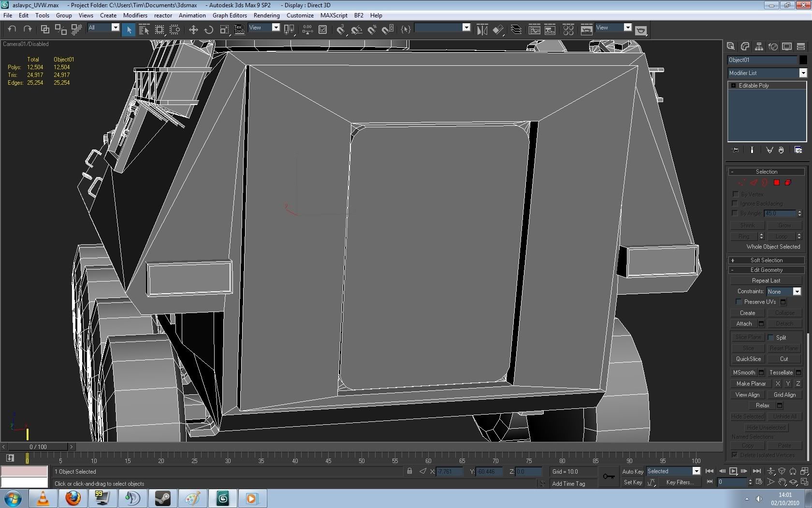Image resolution: width=812 pixels, height=508 pixels.
Task: Open the Hierarchy command panel tab
Action: tap(759, 46)
